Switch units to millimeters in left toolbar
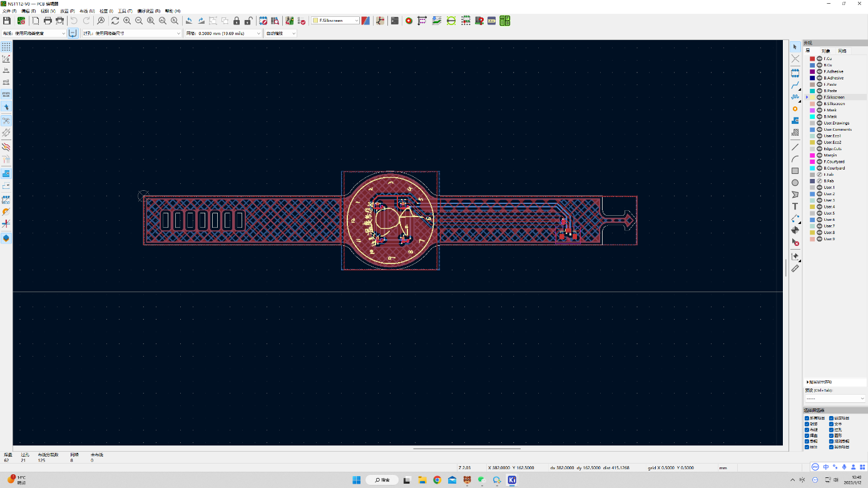868x488 pixels. (x=6, y=94)
